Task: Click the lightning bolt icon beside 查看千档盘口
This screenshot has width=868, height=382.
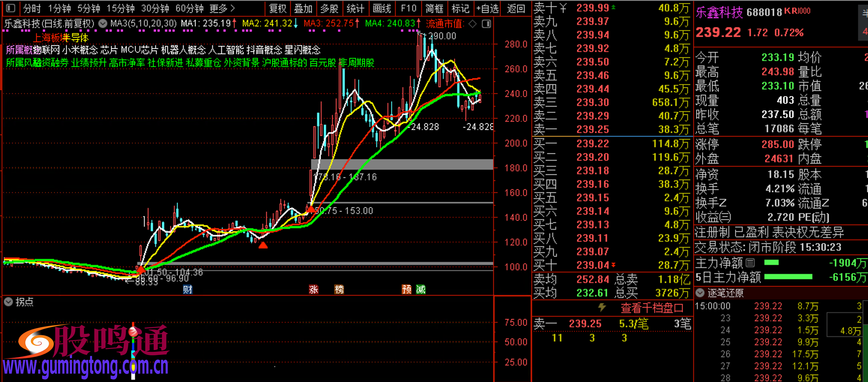Action: click(x=602, y=308)
